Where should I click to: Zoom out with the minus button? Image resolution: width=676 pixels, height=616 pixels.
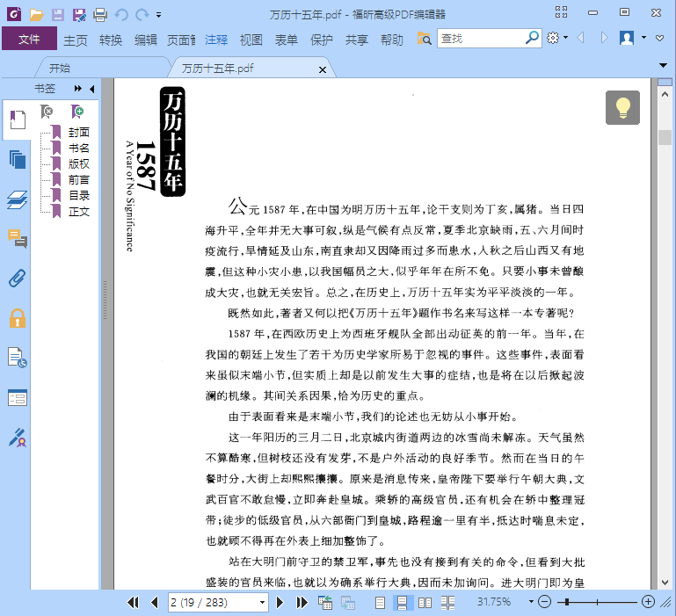544,602
